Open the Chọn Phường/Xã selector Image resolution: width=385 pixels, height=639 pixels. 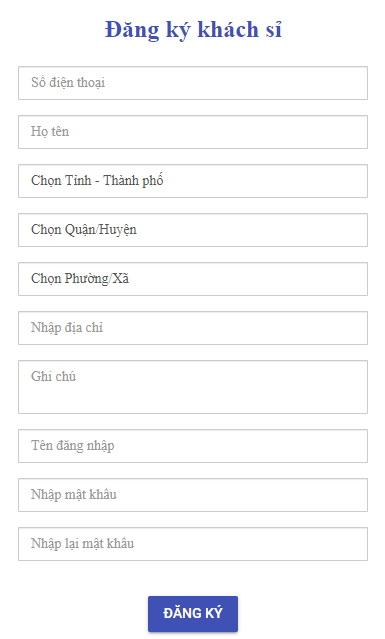193,279
